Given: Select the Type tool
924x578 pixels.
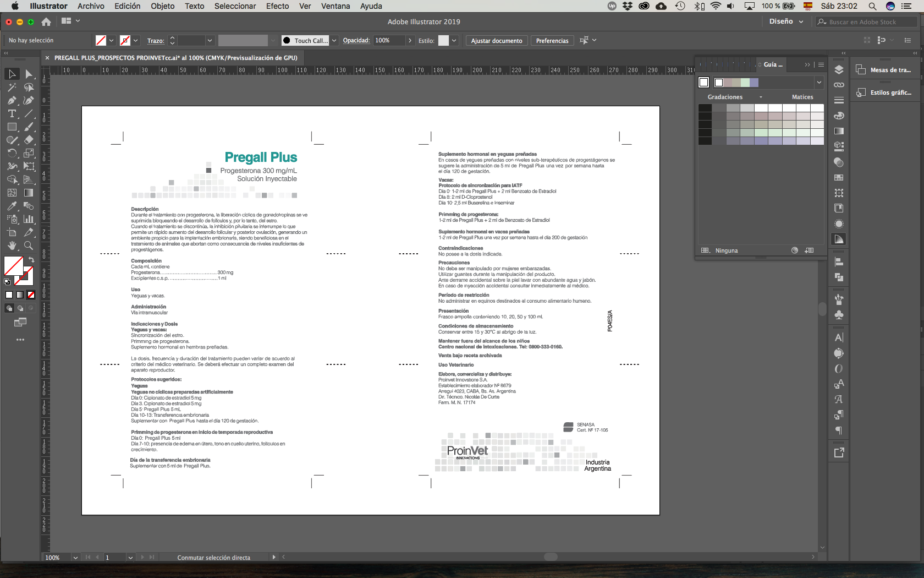Looking at the screenshot, I should tap(12, 113).
